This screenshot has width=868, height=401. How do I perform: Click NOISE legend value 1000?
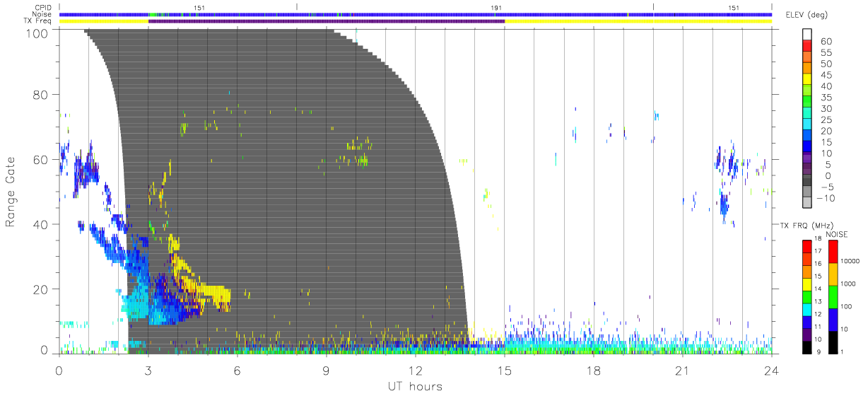848,284
